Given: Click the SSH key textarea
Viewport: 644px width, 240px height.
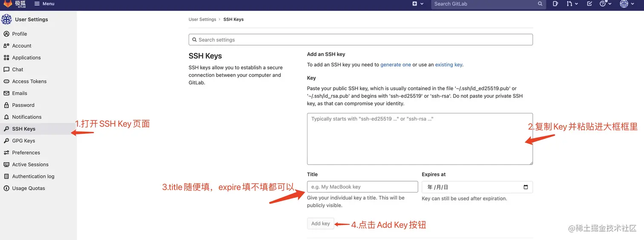Looking at the screenshot, I should pos(420,139).
